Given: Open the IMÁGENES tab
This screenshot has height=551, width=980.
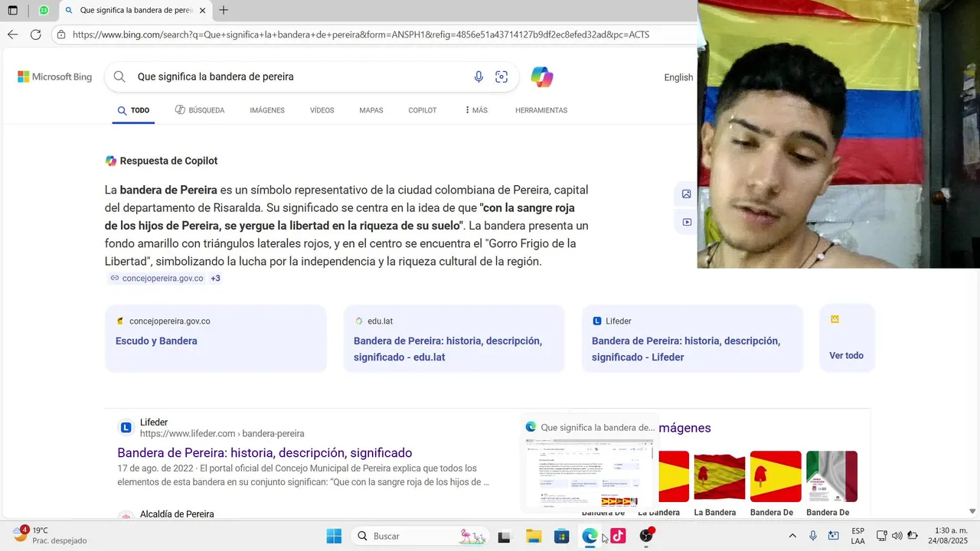Looking at the screenshot, I should [x=267, y=110].
